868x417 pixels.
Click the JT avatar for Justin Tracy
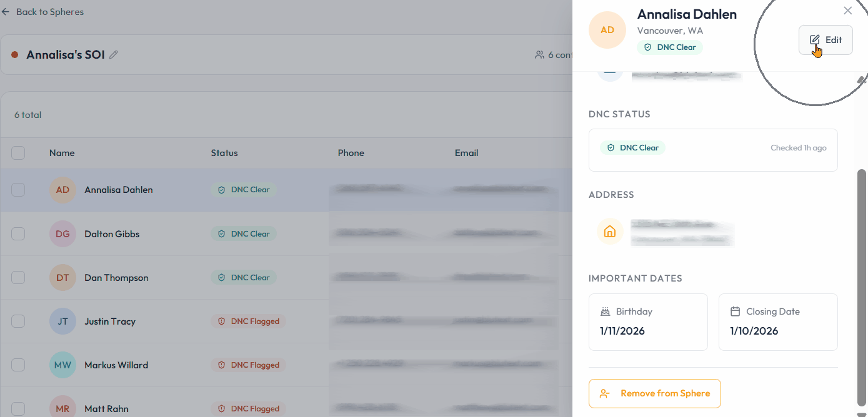[x=62, y=321]
